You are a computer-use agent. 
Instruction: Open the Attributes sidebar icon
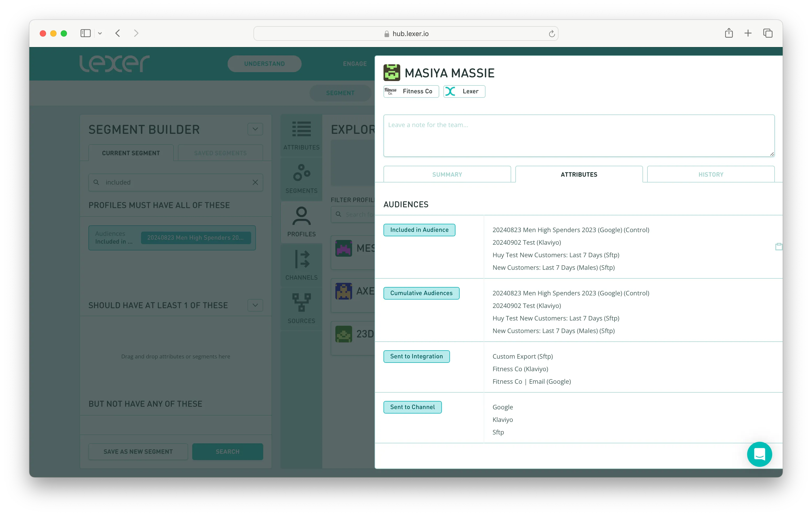(x=301, y=135)
